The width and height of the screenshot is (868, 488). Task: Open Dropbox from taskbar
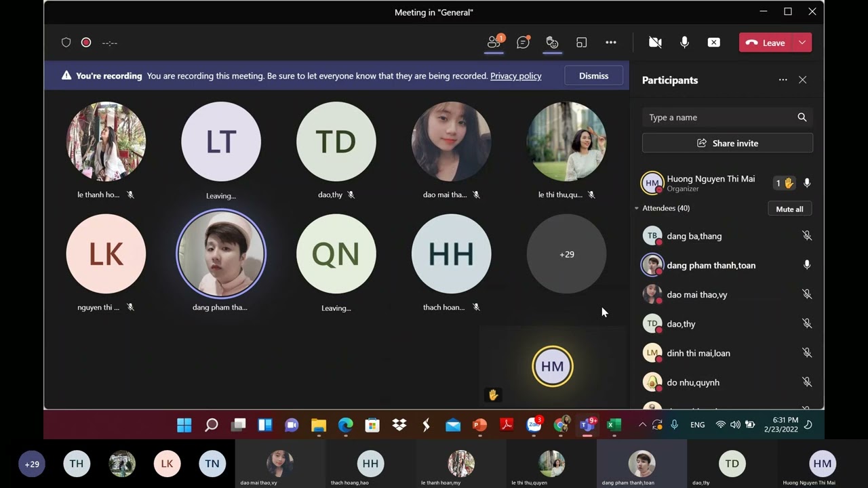pyautogui.click(x=399, y=425)
